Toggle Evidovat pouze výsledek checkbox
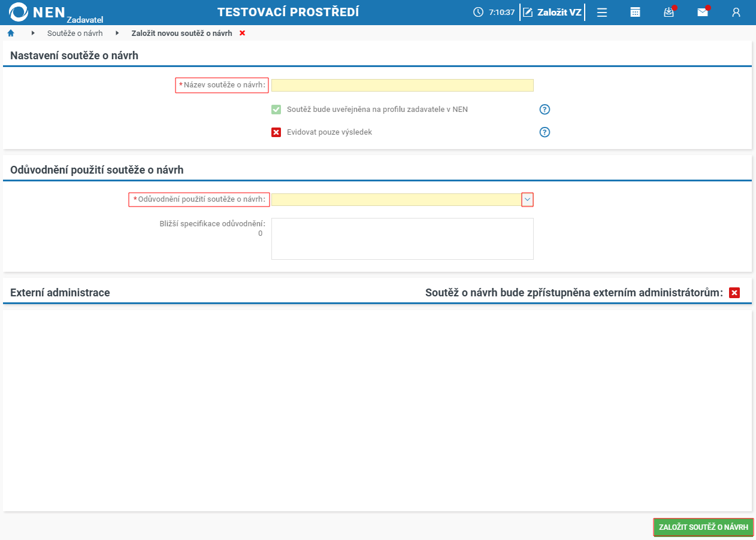 (x=276, y=132)
